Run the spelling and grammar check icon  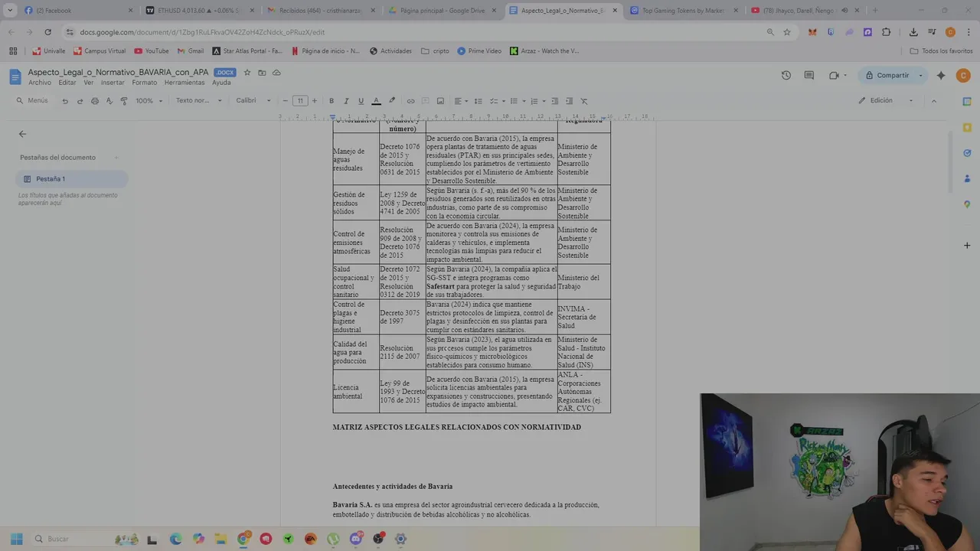(x=109, y=101)
